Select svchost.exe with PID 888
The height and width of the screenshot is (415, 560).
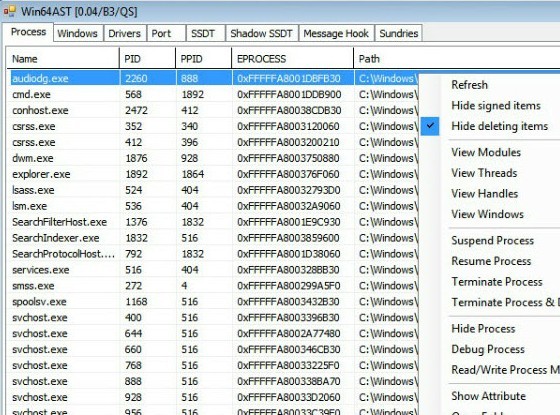[x=214, y=381]
